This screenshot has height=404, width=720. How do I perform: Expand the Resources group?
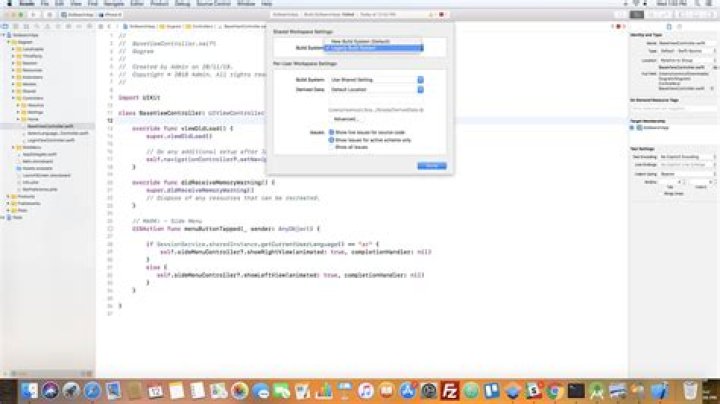13,70
